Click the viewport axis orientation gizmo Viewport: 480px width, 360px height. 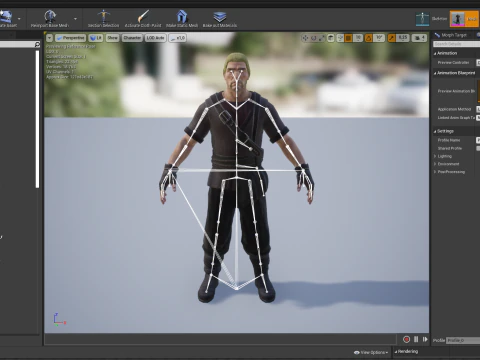pyautogui.click(x=59, y=319)
